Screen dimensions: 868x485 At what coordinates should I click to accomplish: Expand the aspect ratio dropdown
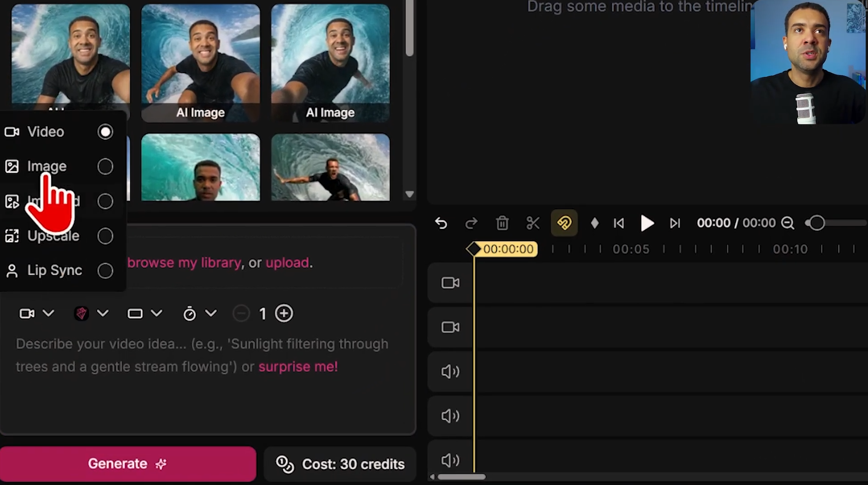click(x=157, y=313)
